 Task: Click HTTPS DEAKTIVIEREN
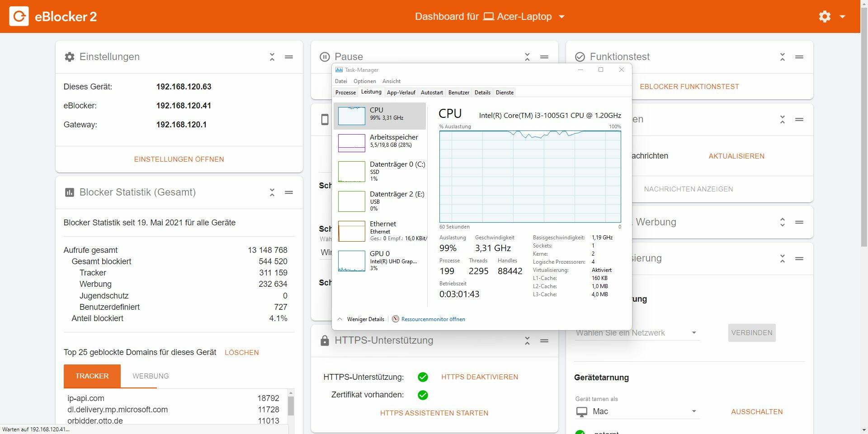click(x=480, y=377)
